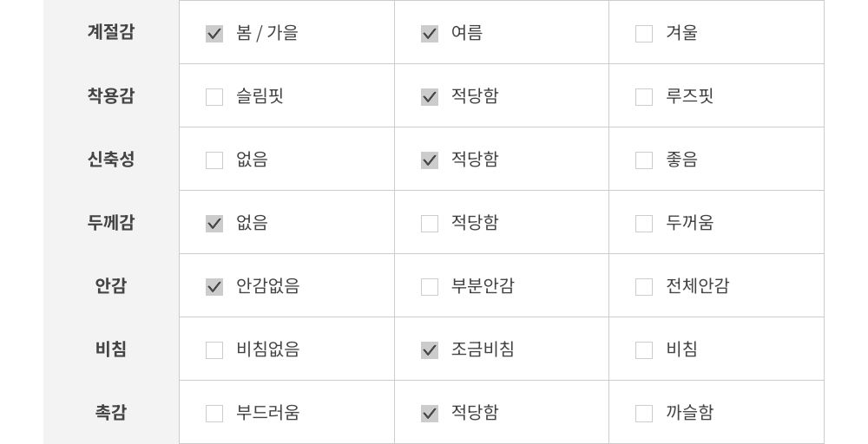Uncheck the 안감없음 lining checkbox
This screenshot has width=868, height=444.
click(x=214, y=287)
